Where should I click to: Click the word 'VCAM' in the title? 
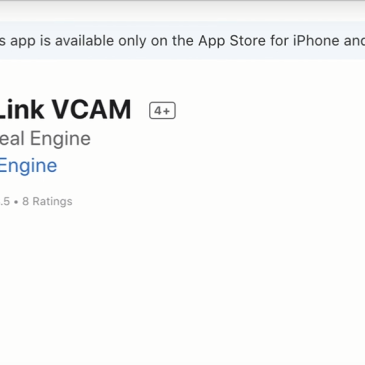click(91, 109)
